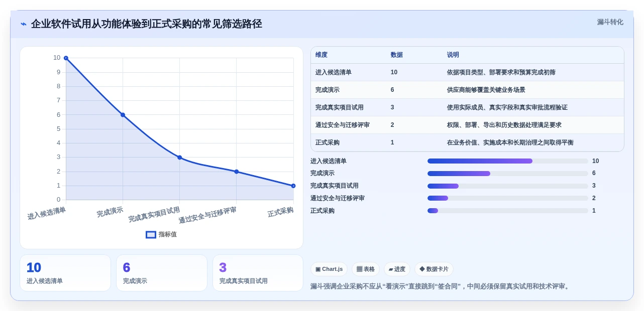Image resolution: width=644 pixels, height=311 pixels.
Task: Click the chart point for 正式采购
Action: tap(293, 186)
